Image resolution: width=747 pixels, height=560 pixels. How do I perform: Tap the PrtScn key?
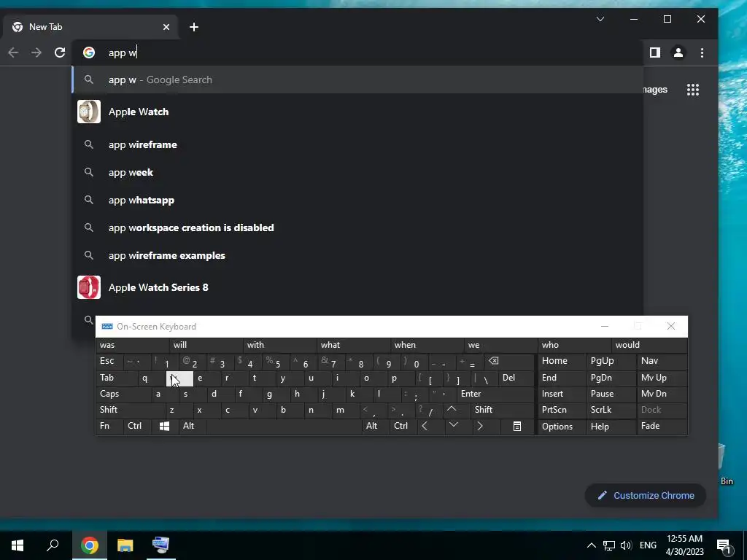562,410
